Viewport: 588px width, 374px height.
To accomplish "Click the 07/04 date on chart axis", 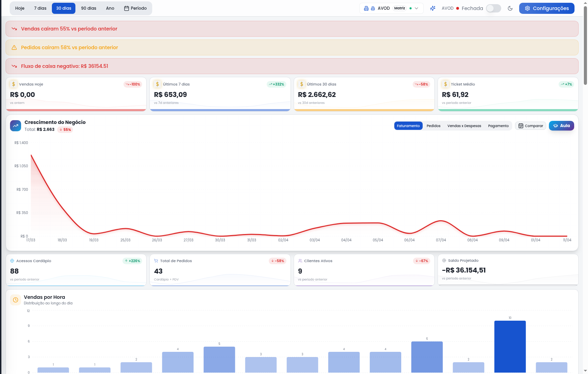I will [441, 240].
